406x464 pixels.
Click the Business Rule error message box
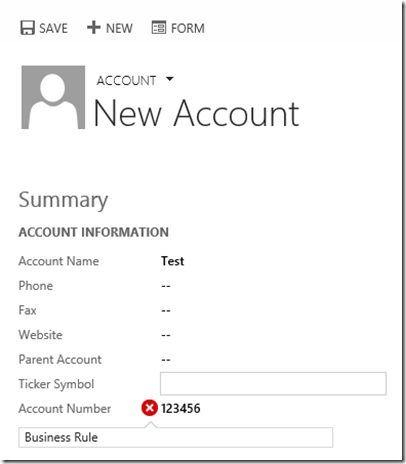176,437
